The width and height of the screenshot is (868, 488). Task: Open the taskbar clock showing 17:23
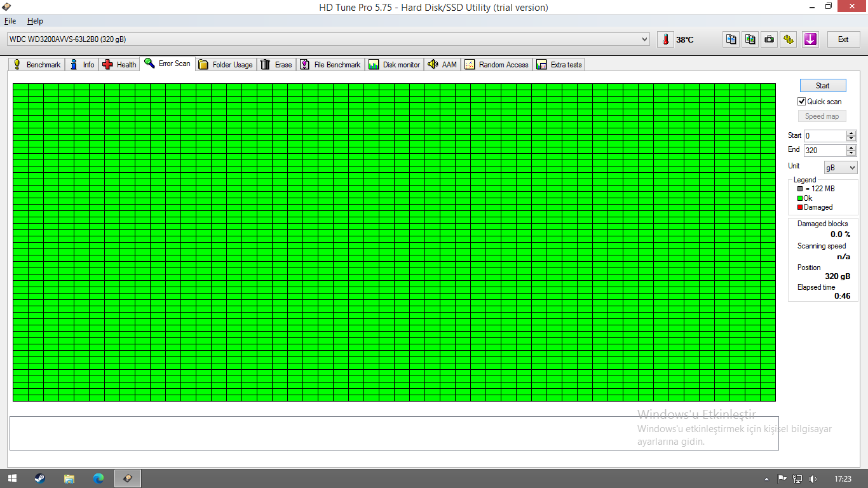(x=843, y=478)
